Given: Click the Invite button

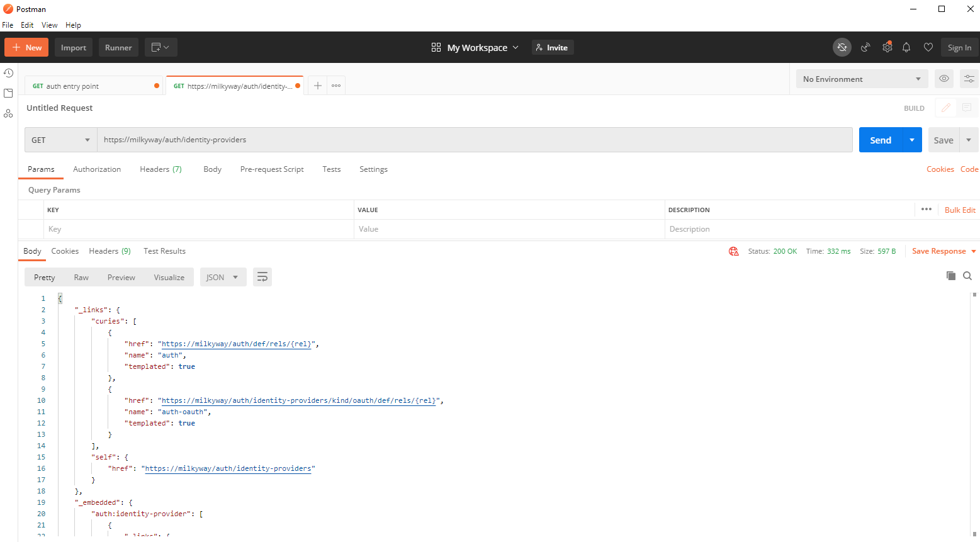Looking at the screenshot, I should (553, 47).
